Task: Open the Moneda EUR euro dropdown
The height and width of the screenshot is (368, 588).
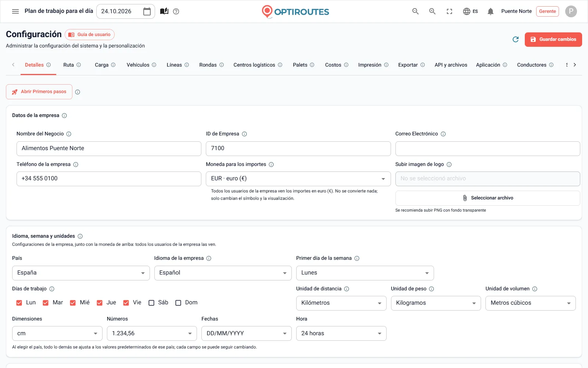Action: click(298, 179)
